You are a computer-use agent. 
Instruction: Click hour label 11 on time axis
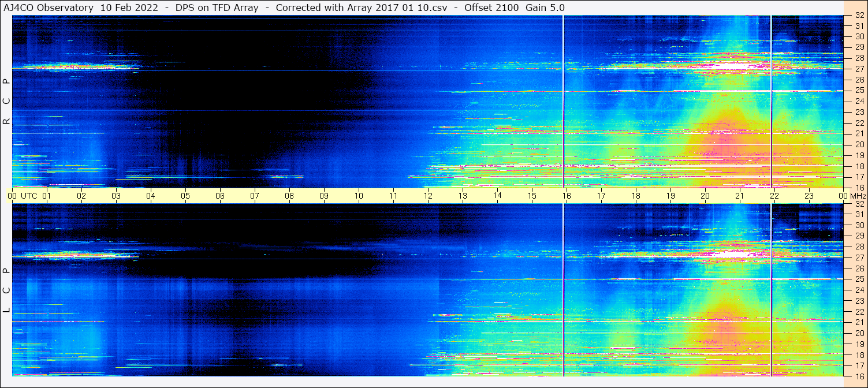(x=393, y=196)
